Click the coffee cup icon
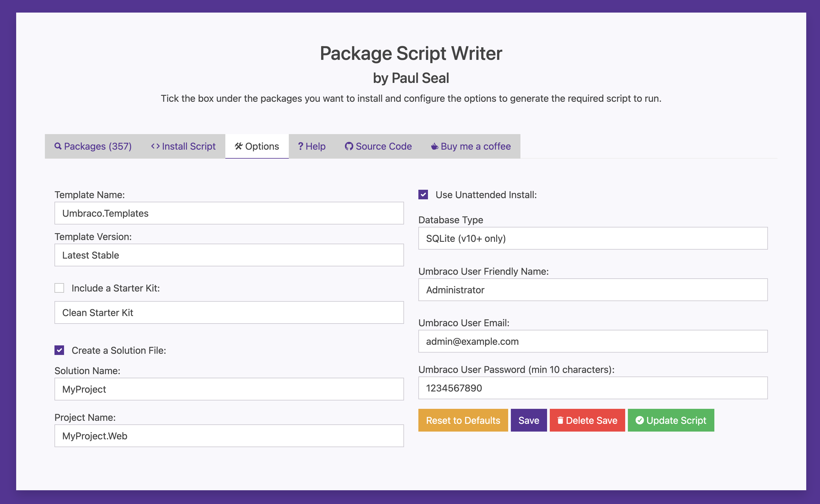Image resolution: width=820 pixels, height=504 pixels. (x=435, y=146)
